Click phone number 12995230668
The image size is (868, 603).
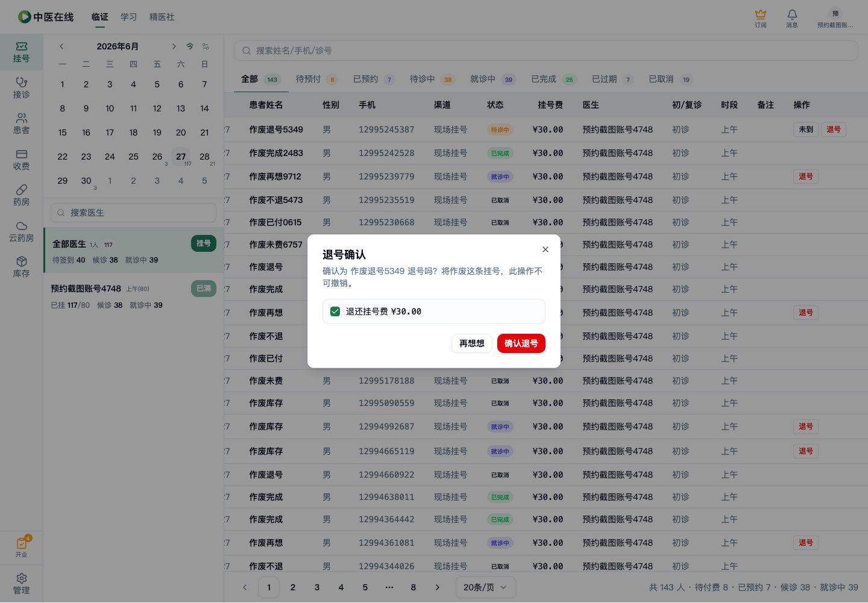pyautogui.click(x=386, y=222)
